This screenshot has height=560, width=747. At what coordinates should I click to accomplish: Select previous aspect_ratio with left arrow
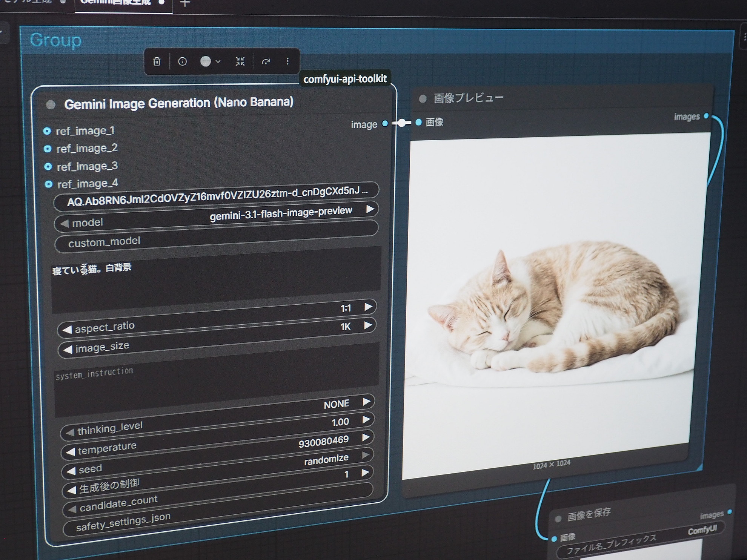[67, 330]
